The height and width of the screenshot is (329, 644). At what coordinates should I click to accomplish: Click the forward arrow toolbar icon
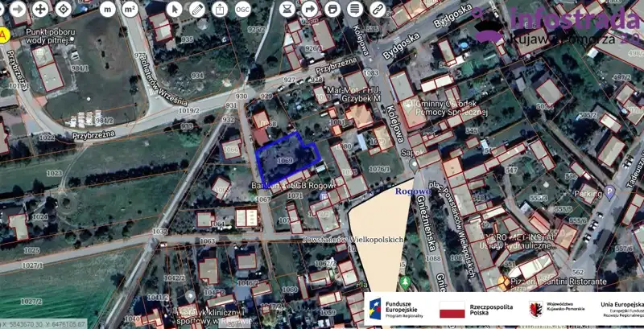(309, 10)
